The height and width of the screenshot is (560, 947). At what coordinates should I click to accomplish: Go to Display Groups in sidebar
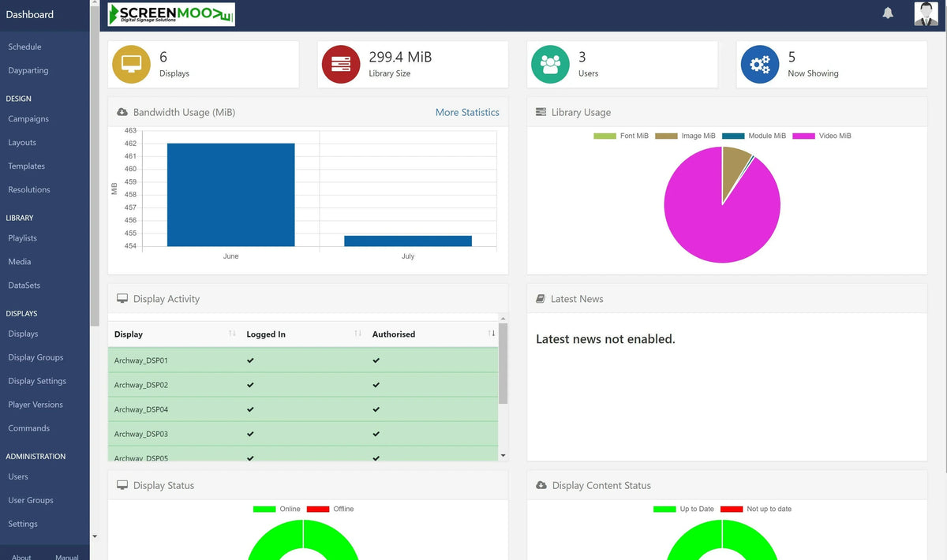[36, 357]
